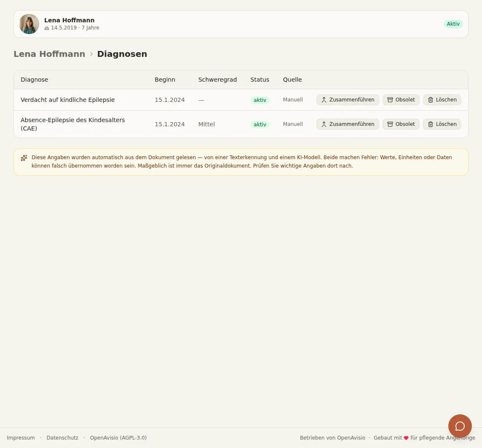The width and height of the screenshot is (482, 448).
Task: Click Zusammenführen for Absence-Epilepsie des Kindesalters
Action: click(348, 124)
